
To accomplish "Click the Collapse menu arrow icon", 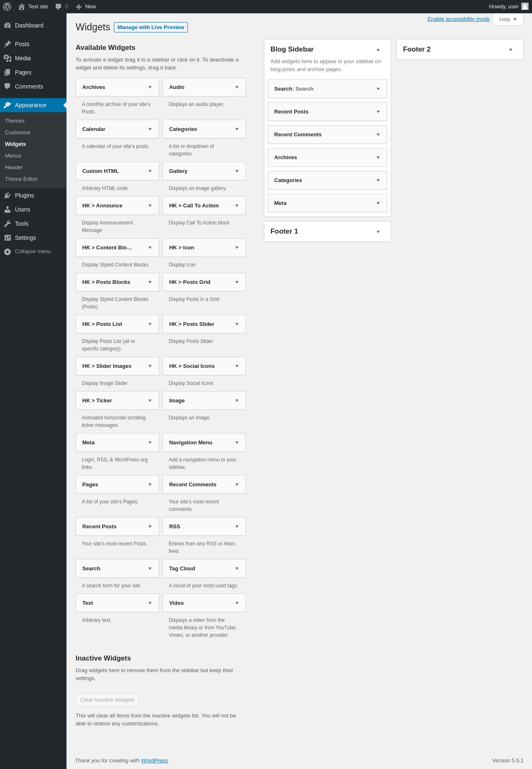I will (x=7, y=251).
